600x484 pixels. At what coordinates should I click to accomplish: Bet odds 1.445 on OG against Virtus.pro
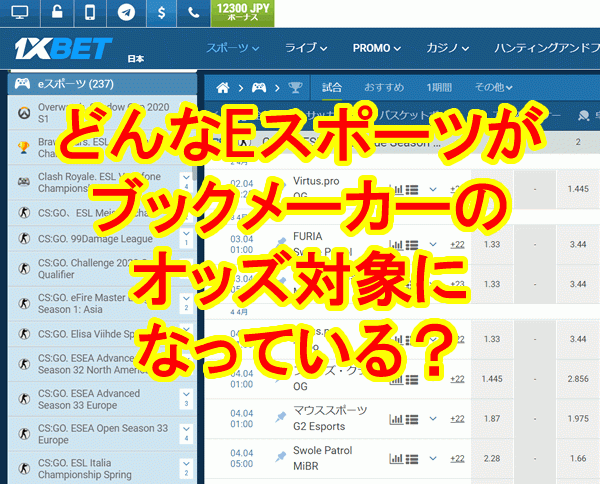pyautogui.click(x=578, y=189)
